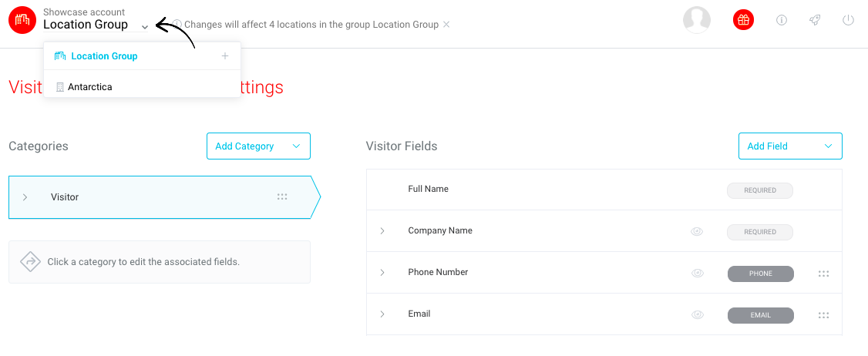Screen dimensions: 868x356
Task: Open the Add Category dropdown
Action: click(258, 146)
